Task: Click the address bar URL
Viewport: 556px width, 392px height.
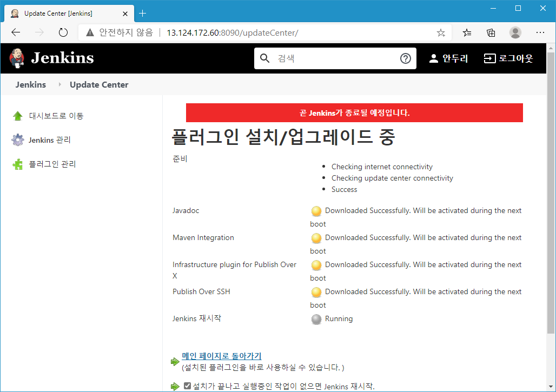Action: 232,32
